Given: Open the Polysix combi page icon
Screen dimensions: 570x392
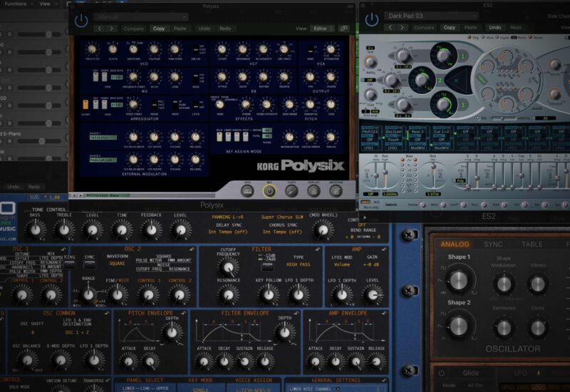Looking at the screenshot, I should click(291, 191).
